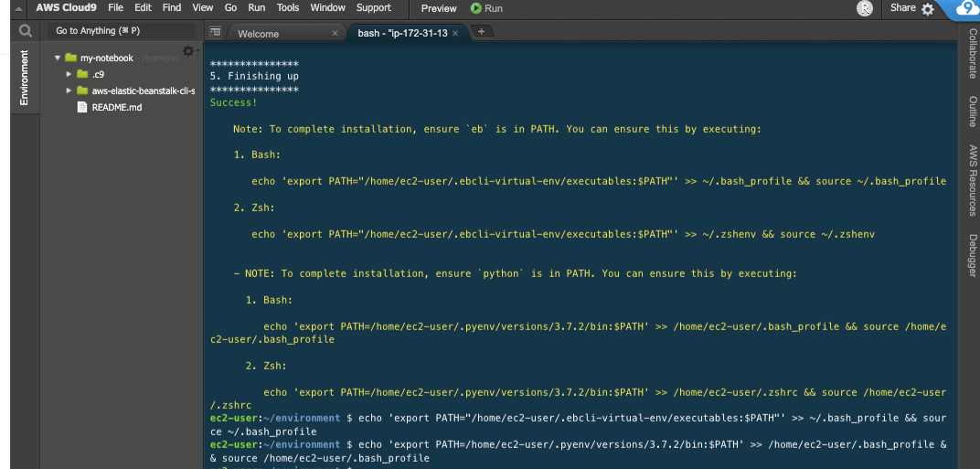Close the bash terminal tab
Viewport: 980px width, 469px height.
pos(455,33)
